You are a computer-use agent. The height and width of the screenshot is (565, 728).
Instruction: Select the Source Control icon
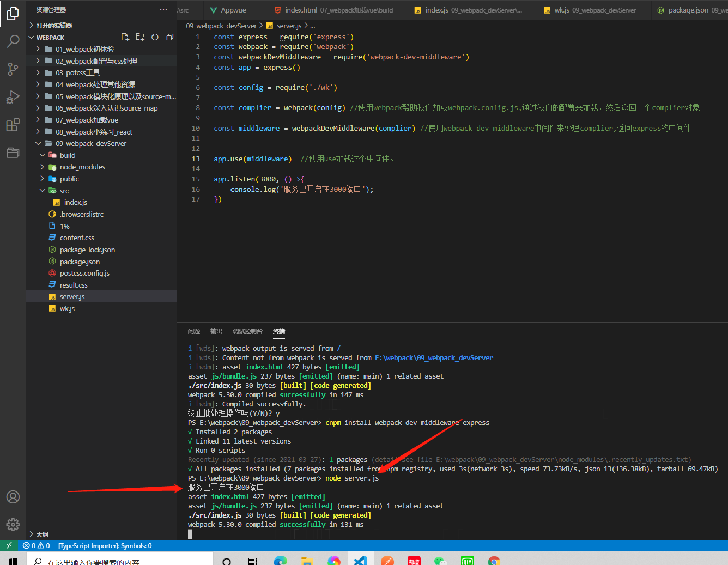point(13,69)
